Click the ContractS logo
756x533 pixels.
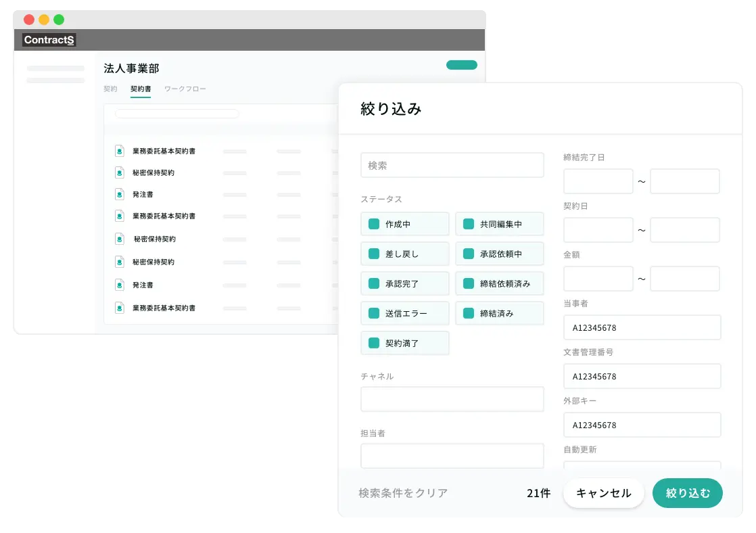49,40
